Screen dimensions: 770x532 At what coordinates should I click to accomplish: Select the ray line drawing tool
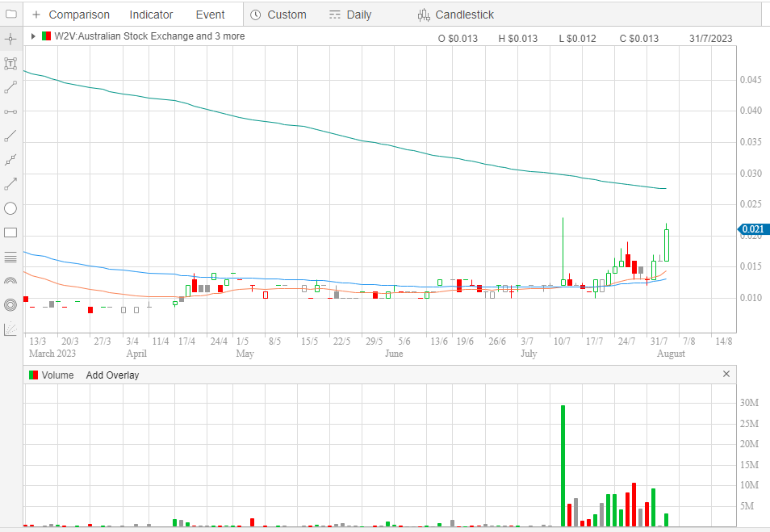click(10, 136)
